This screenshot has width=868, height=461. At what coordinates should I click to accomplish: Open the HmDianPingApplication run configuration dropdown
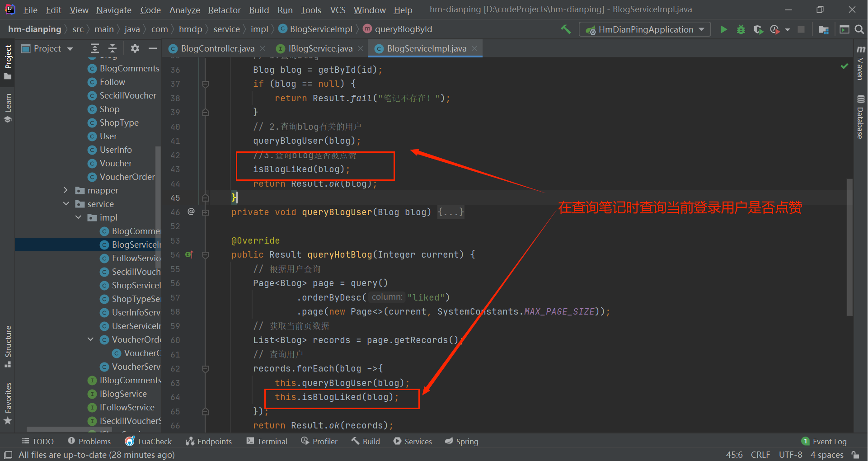click(x=645, y=29)
